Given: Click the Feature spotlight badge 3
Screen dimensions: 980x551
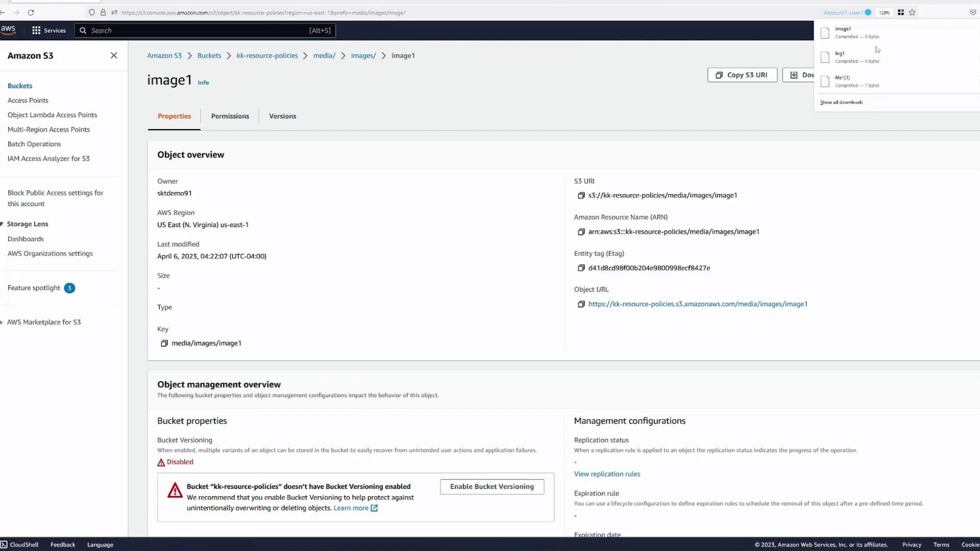Looking at the screenshot, I should click(69, 288).
